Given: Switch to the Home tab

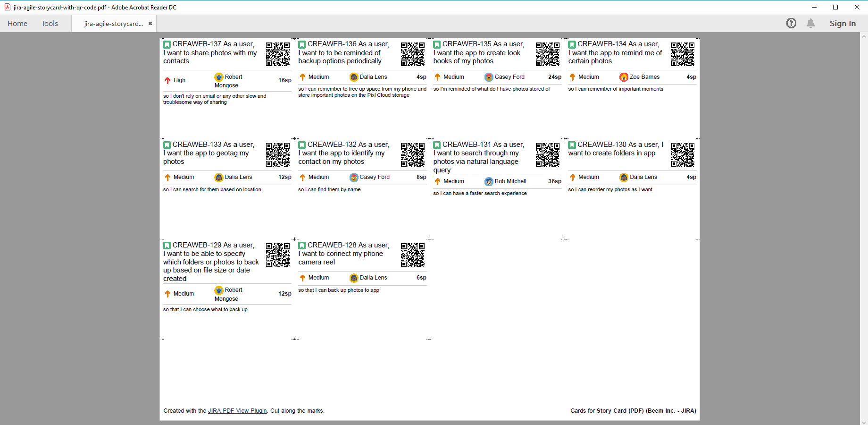Looking at the screenshot, I should (x=17, y=23).
